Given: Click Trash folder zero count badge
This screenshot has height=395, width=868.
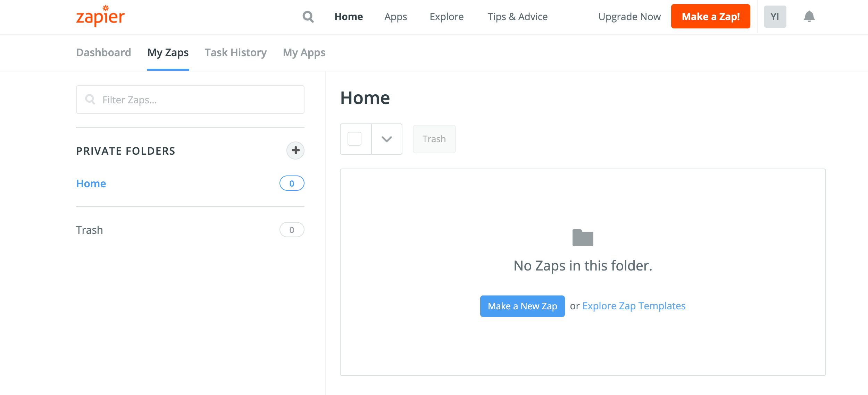Looking at the screenshot, I should click(x=292, y=230).
